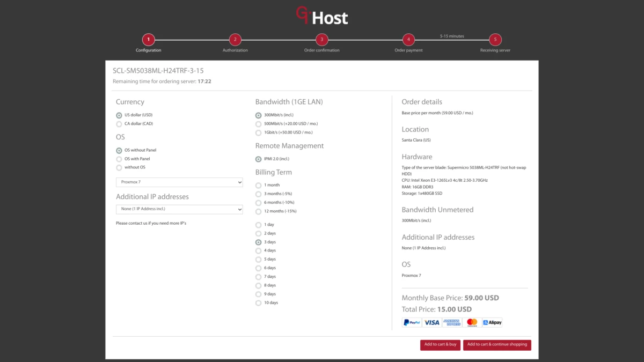Screen dimensions: 644x362
Task: Click the Authorization step circle
Action: click(235, 39)
